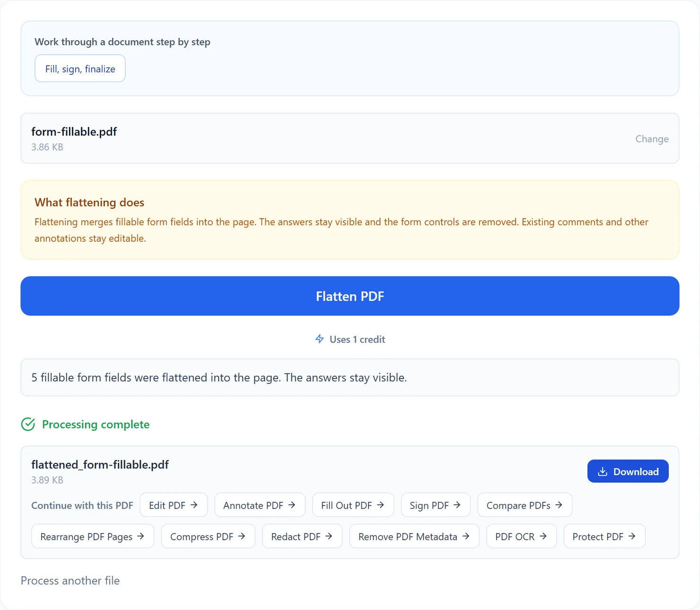This screenshot has width=700, height=610.
Task: Select Remove PDF Metadata
Action: [x=414, y=536]
